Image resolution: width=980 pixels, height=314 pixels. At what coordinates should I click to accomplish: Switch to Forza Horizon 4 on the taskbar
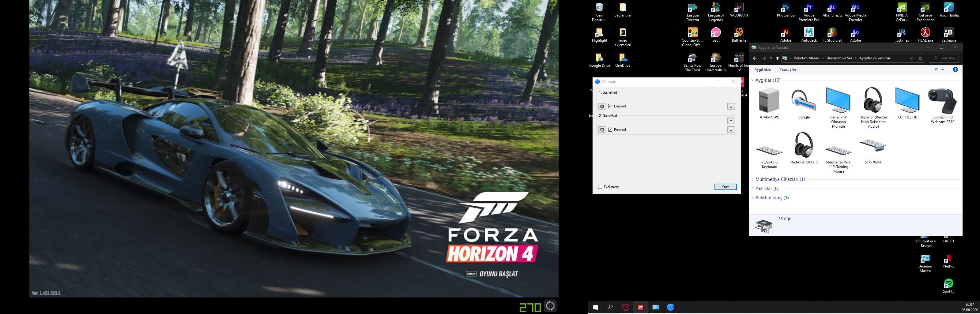click(641, 307)
